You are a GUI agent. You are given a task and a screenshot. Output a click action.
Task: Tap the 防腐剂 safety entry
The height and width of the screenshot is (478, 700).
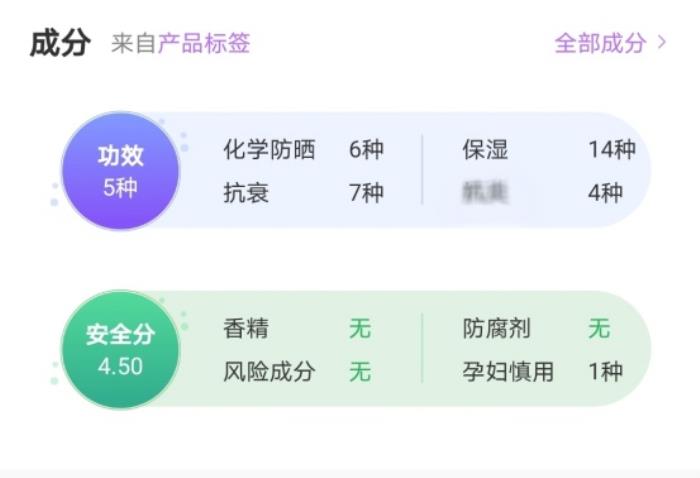pyautogui.click(x=496, y=328)
